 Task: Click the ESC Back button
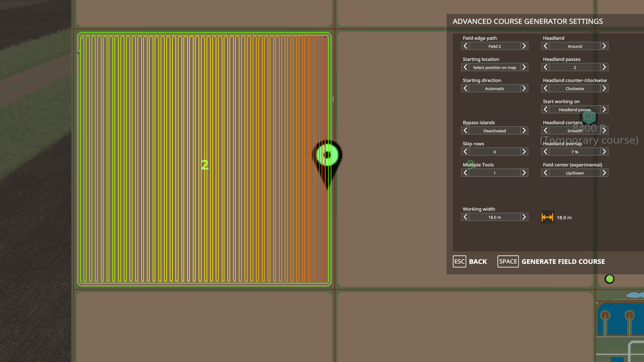click(x=470, y=261)
